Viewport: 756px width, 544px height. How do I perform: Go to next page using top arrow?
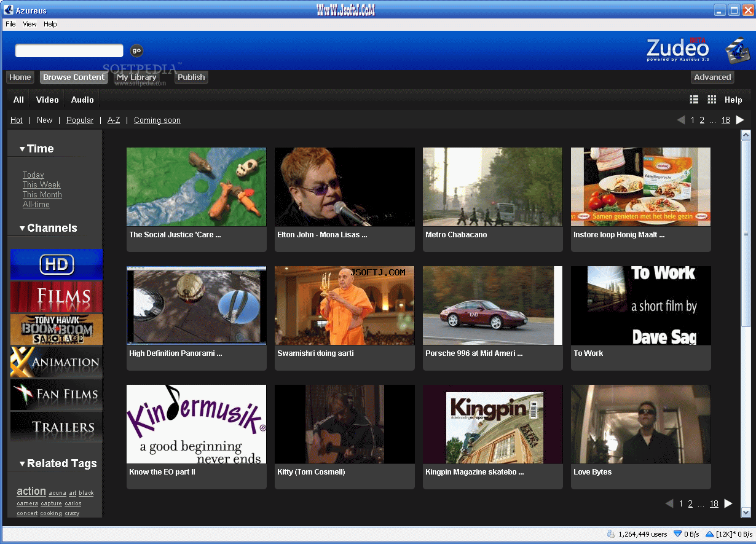point(740,120)
